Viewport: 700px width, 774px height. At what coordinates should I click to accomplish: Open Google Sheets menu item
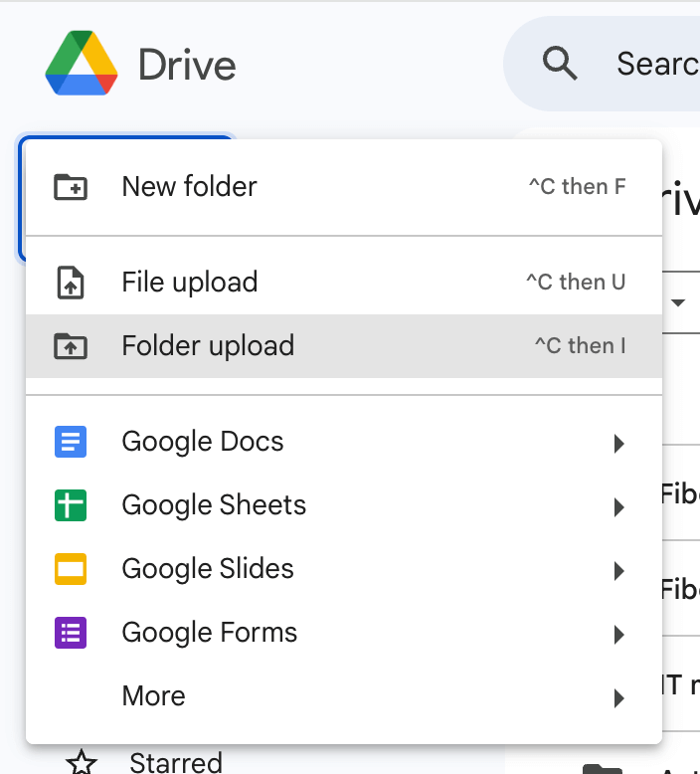(344, 505)
